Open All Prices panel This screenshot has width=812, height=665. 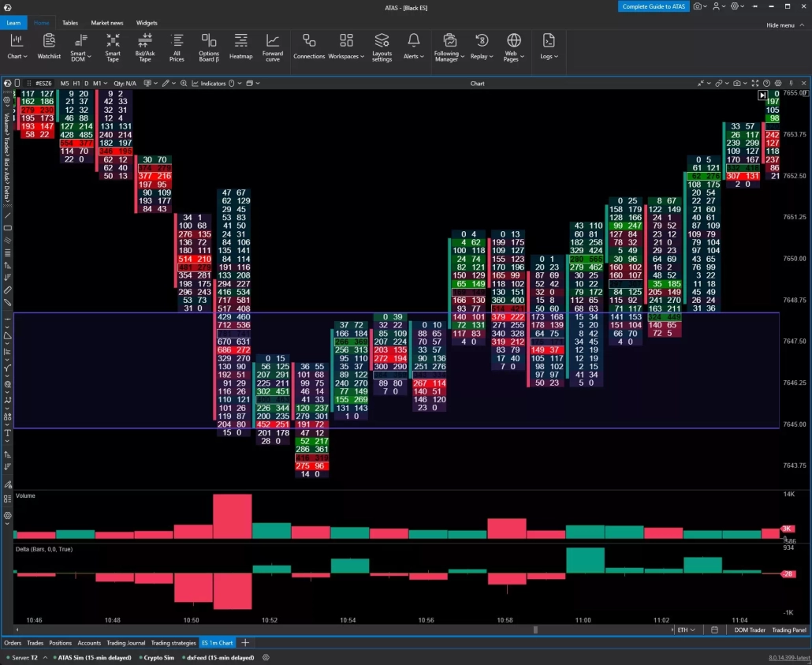[177, 47]
